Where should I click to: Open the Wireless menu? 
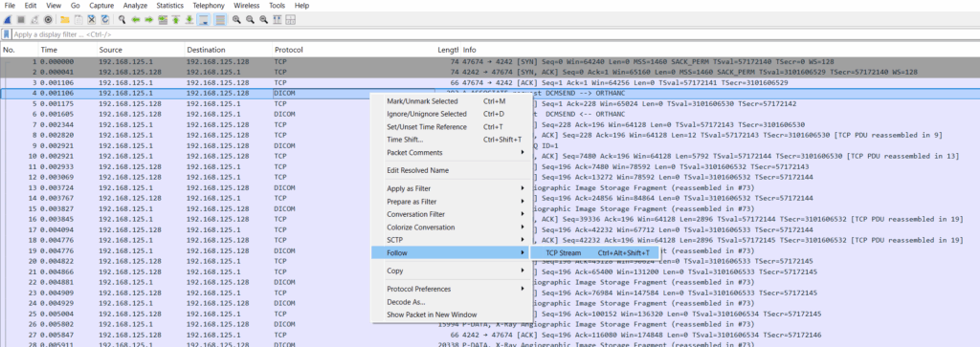pos(246,6)
